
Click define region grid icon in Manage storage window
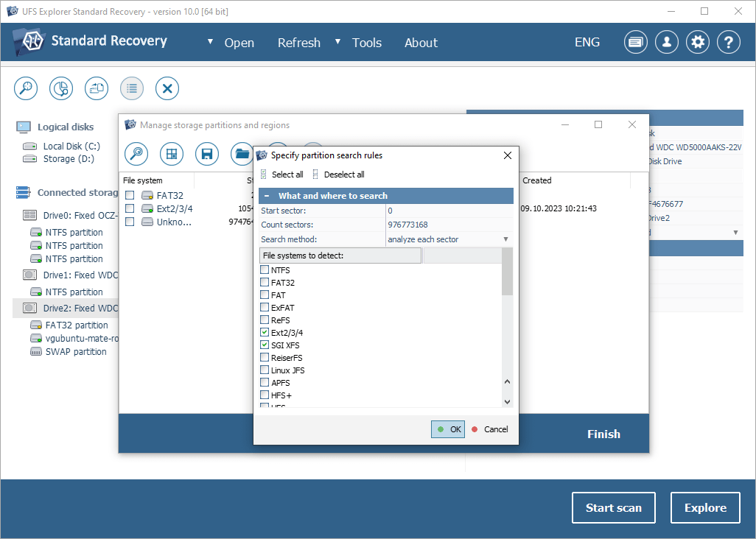pos(172,154)
